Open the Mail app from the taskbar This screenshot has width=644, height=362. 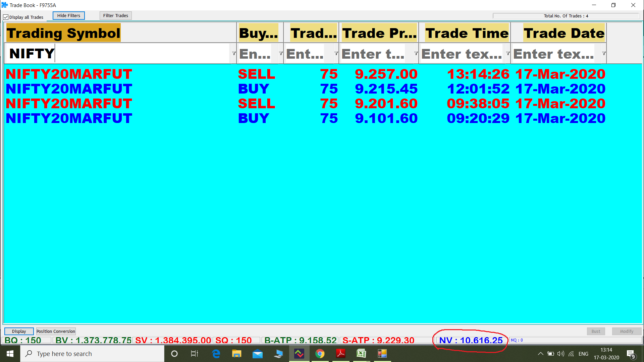[x=258, y=354]
